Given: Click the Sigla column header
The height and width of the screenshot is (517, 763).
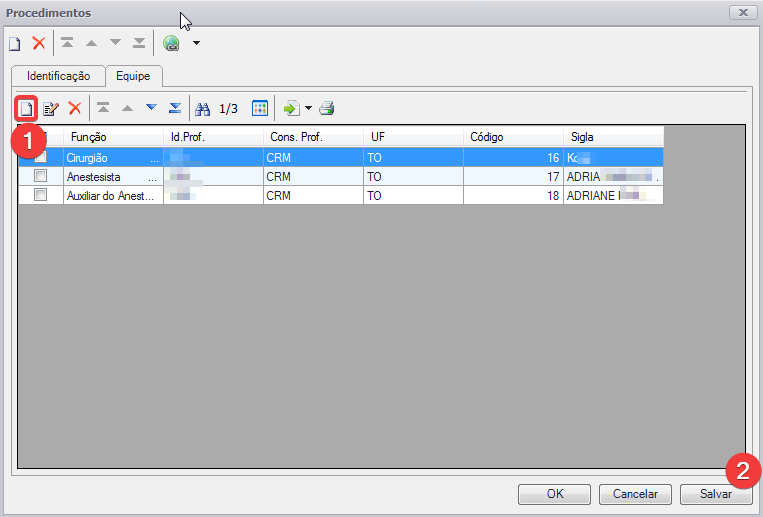Looking at the screenshot, I should 614,137.
